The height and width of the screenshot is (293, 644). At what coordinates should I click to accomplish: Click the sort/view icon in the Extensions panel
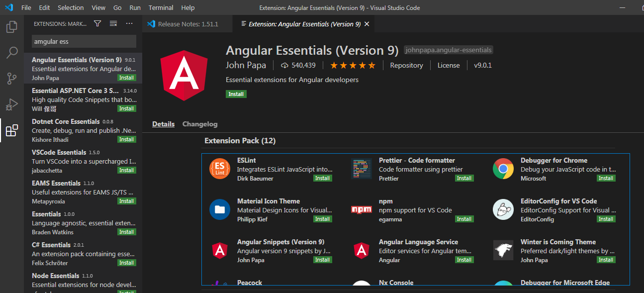(x=113, y=23)
